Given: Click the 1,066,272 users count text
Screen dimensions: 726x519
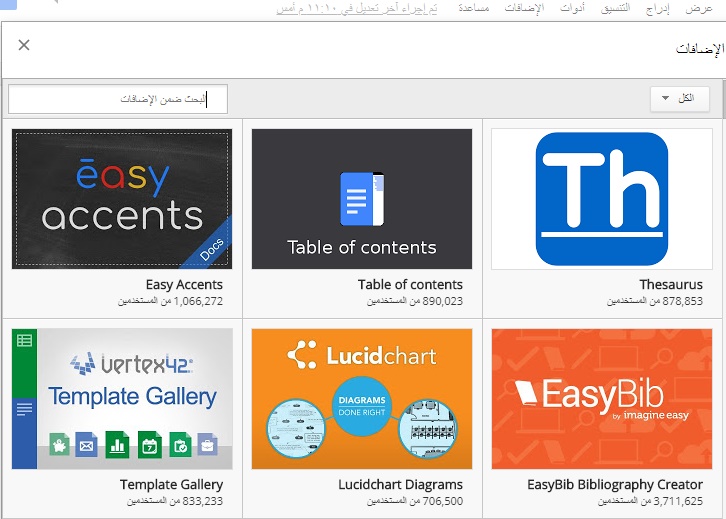Looking at the screenshot, I should 170,301.
